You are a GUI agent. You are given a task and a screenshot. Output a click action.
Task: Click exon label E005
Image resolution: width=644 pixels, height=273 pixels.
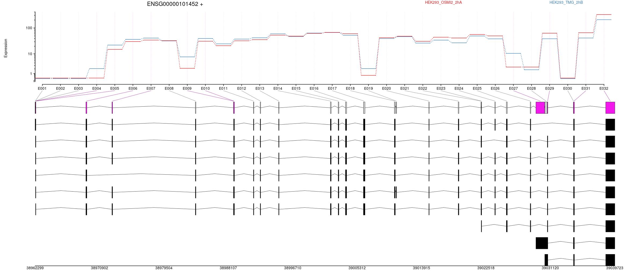(115, 88)
